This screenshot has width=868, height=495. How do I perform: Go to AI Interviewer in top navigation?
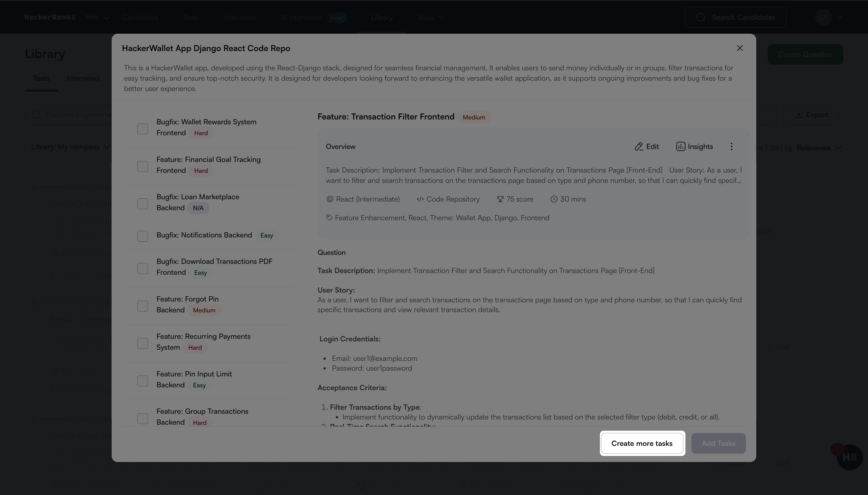point(301,17)
